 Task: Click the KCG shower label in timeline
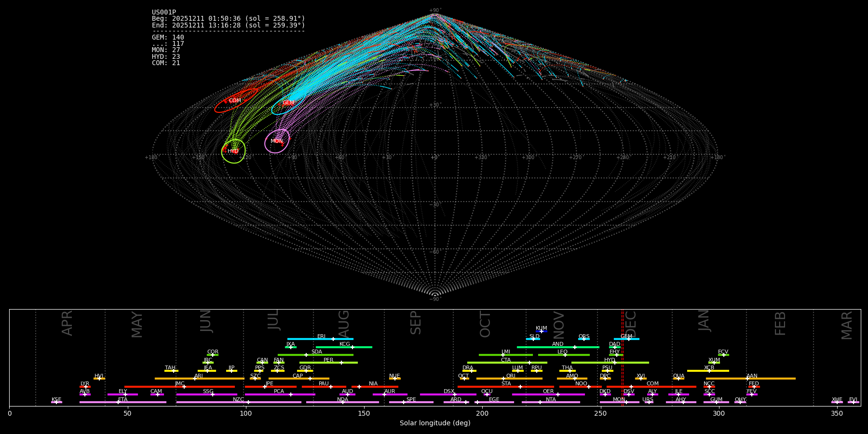pyautogui.click(x=345, y=344)
